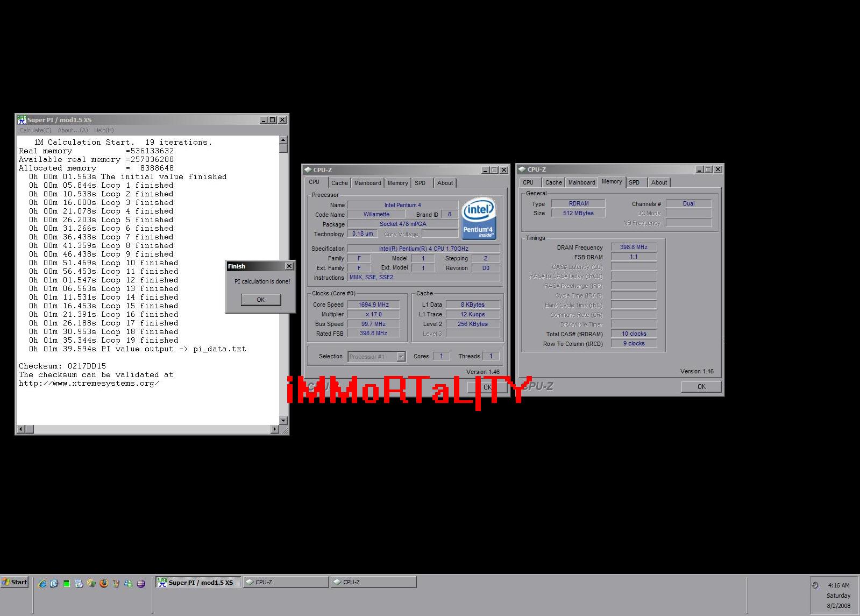Click the two-people quick launch icon
The image size is (860, 616).
tap(129, 583)
